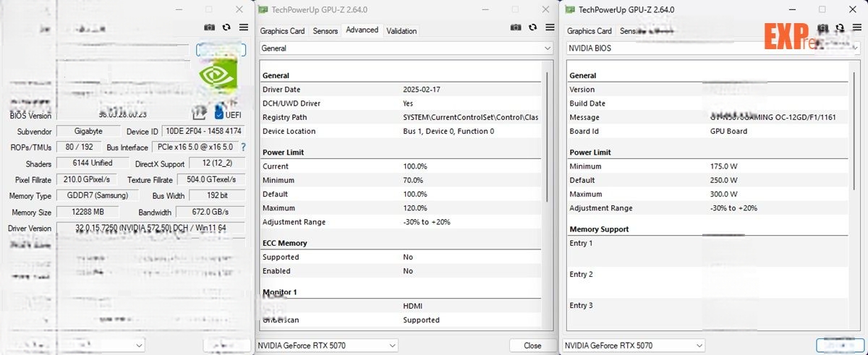The image size is (868, 355).
Task: Select BIOS power Maximum 300.0 W row
Action: (x=707, y=194)
